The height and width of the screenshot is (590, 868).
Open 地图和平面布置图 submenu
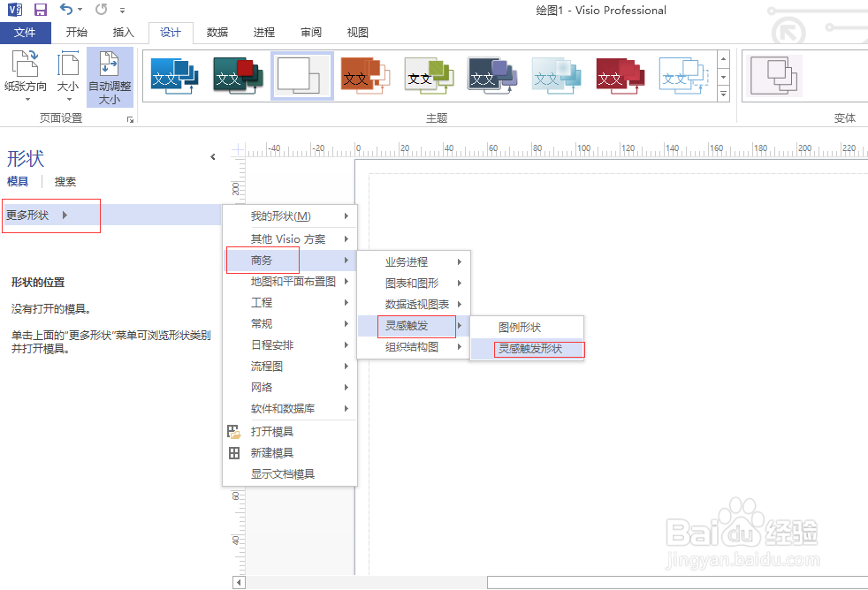pyautogui.click(x=290, y=282)
